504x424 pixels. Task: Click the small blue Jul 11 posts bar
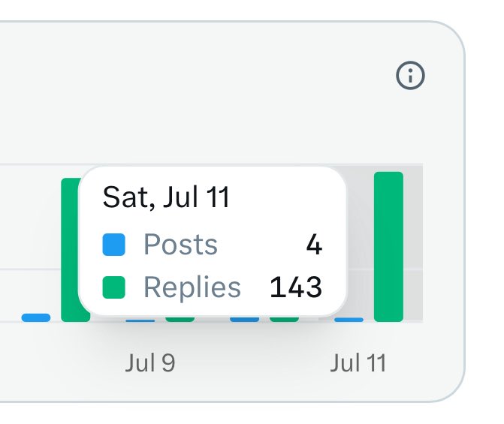point(349,320)
